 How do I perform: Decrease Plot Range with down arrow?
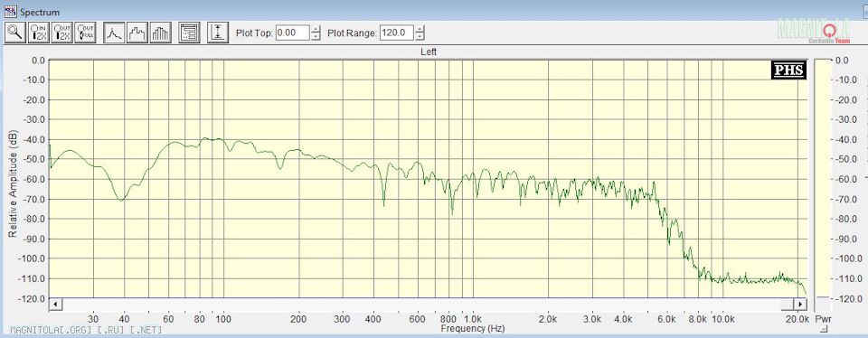point(420,36)
